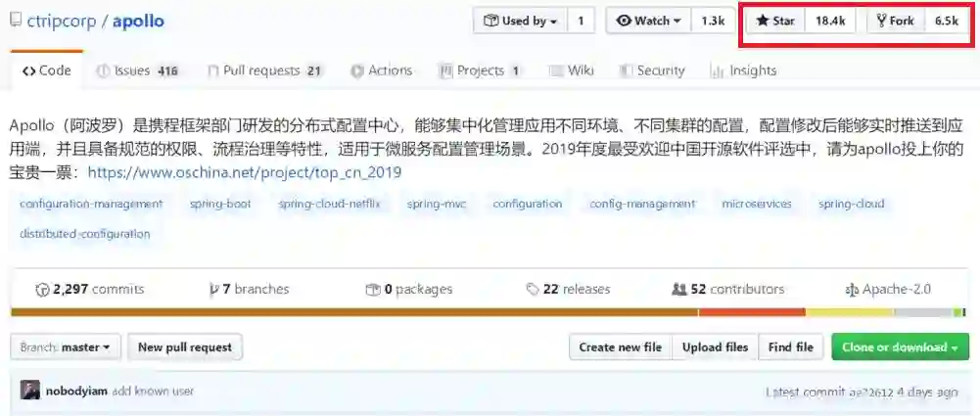Select the spring-cloud-netflix topic tag

tap(329, 204)
